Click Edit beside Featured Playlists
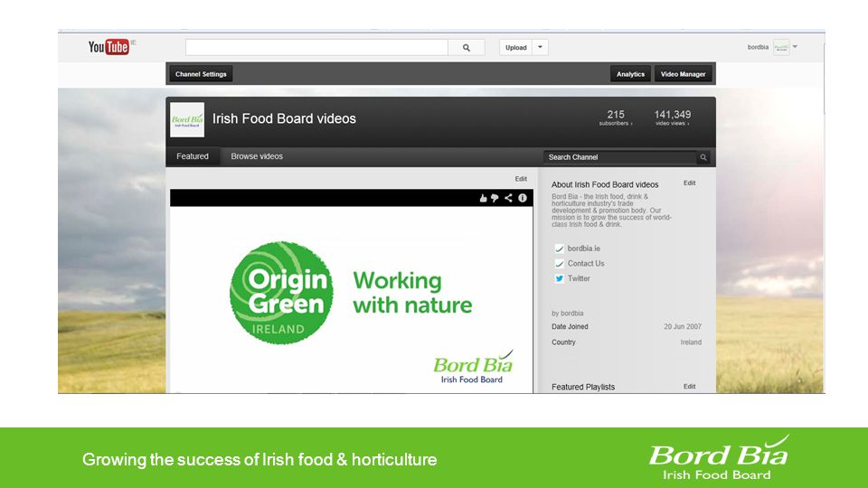The width and height of the screenshot is (868, 488). (689, 387)
